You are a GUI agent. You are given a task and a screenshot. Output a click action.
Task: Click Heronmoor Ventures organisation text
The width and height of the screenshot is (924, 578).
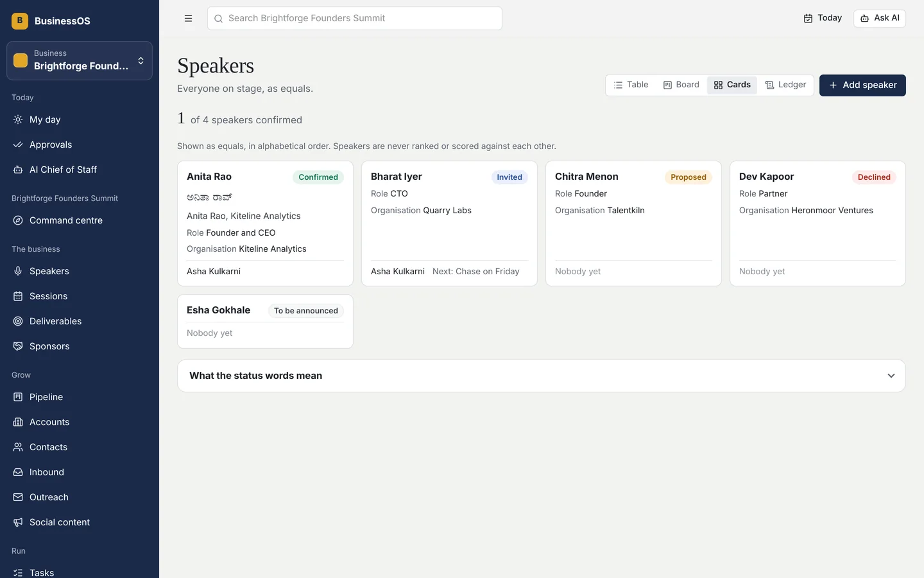click(832, 211)
